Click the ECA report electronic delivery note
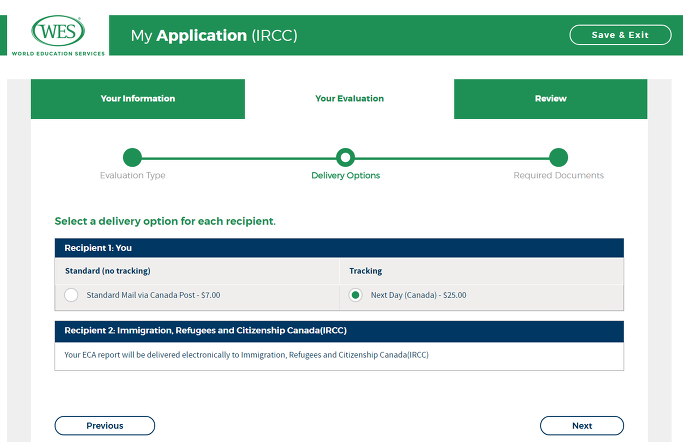Viewport: 683px width, 442px height. [246, 355]
